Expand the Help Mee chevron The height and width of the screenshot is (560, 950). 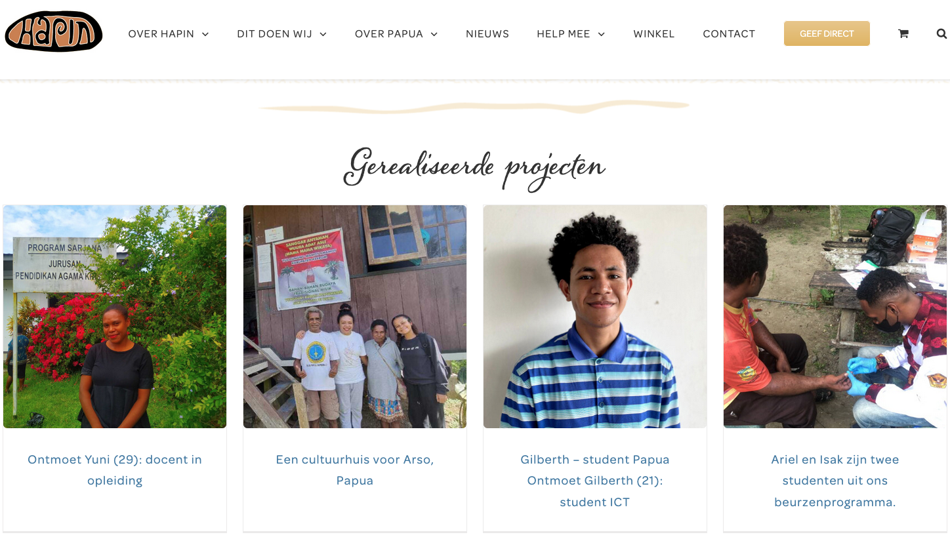tap(602, 34)
